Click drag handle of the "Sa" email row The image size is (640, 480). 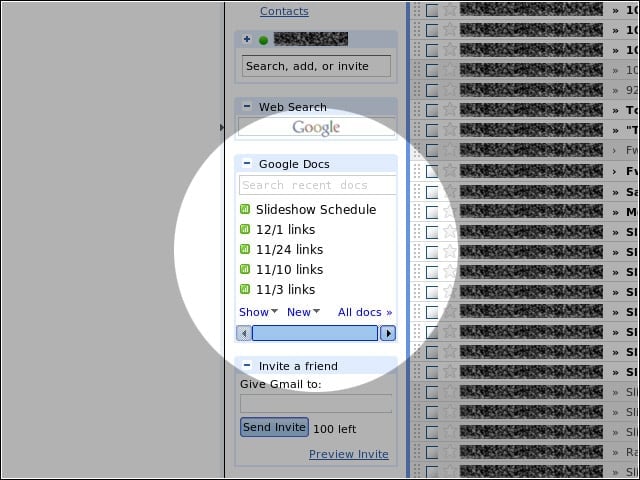click(x=417, y=192)
